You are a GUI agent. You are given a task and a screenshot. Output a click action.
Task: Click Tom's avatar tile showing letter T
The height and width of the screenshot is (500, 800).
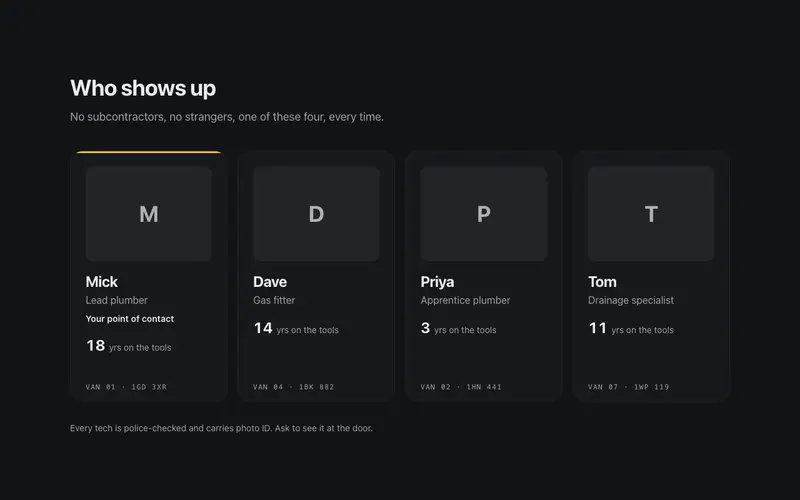(651, 214)
